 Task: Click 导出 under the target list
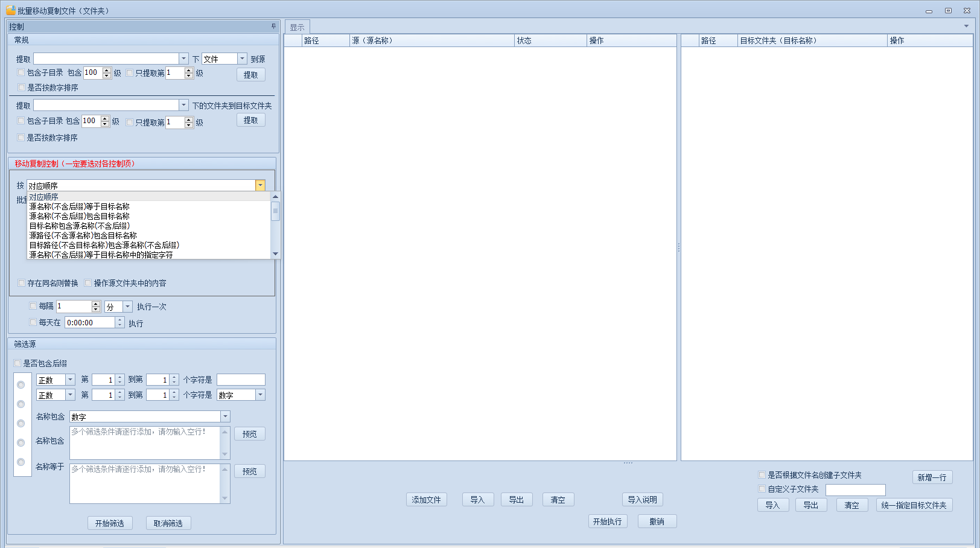click(x=811, y=505)
